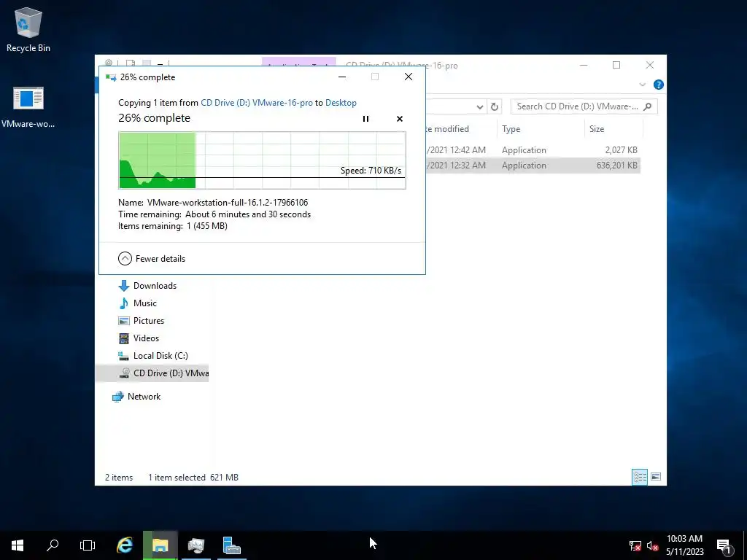747x560 pixels.
Task: Open Explorer Help question mark
Action: tap(659, 85)
